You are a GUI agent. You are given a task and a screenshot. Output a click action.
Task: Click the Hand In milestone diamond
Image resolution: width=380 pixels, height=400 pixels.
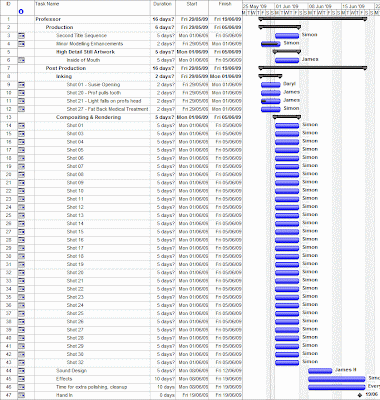(x=360, y=395)
